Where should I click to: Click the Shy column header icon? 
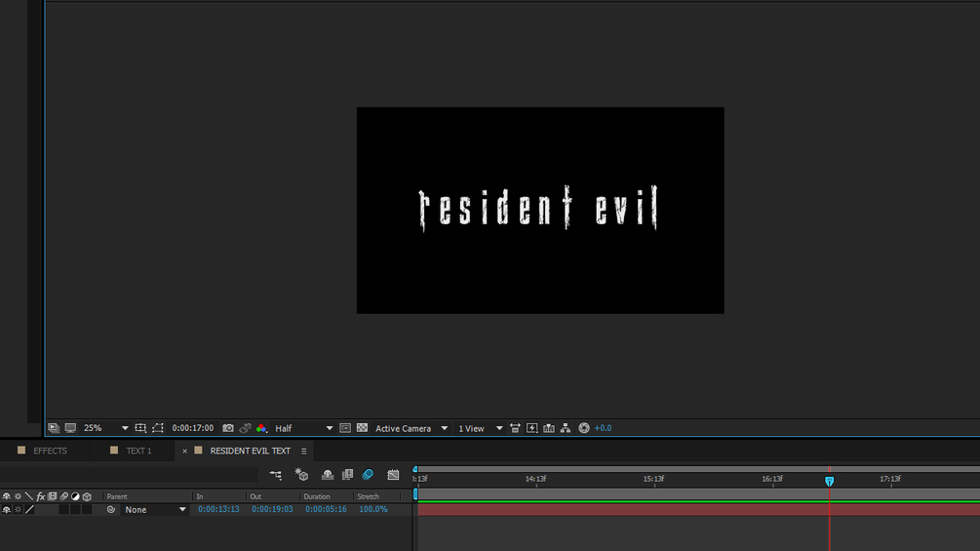6,496
